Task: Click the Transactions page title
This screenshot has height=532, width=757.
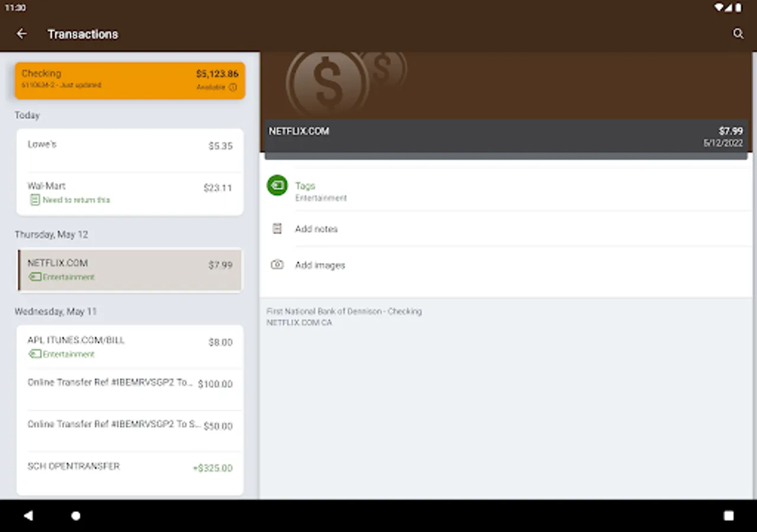Action: coord(83,34)
